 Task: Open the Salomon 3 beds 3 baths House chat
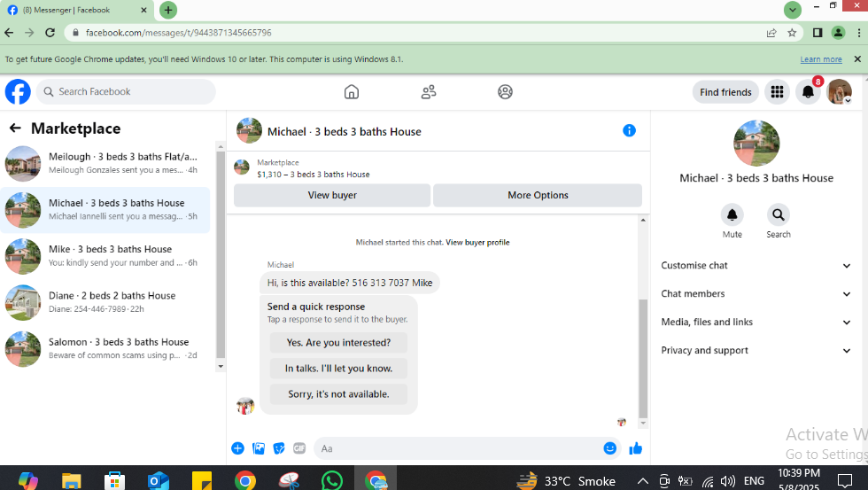[105, 349]
